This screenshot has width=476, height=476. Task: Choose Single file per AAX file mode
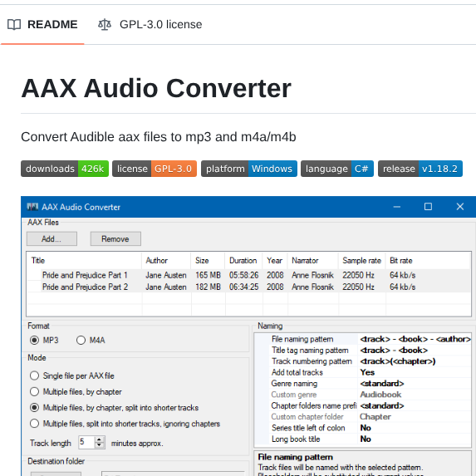[x=34, y=375]
